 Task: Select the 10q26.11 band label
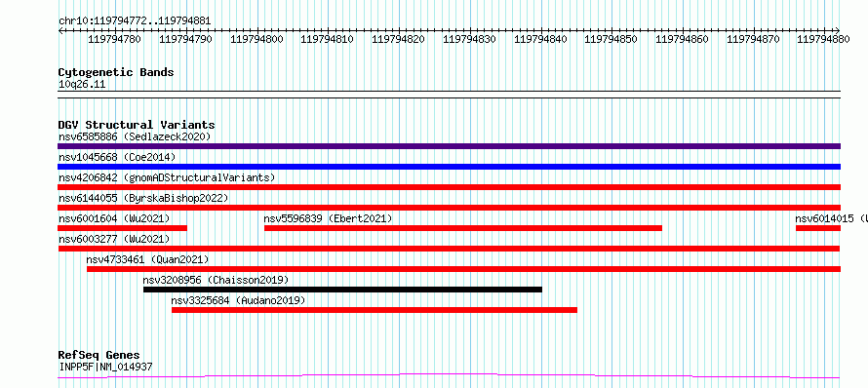[x=82, y=85]
